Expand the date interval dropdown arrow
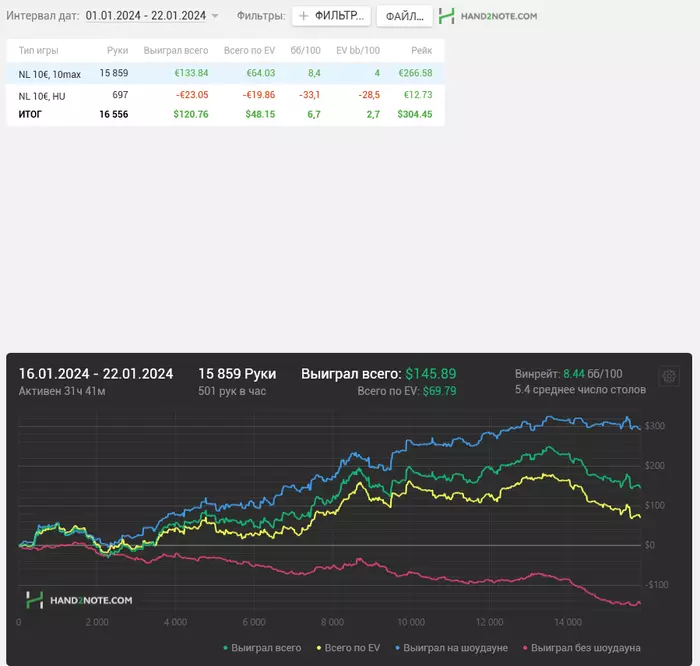Viewport: 700px width, 666px height. (x=215, y=17)
